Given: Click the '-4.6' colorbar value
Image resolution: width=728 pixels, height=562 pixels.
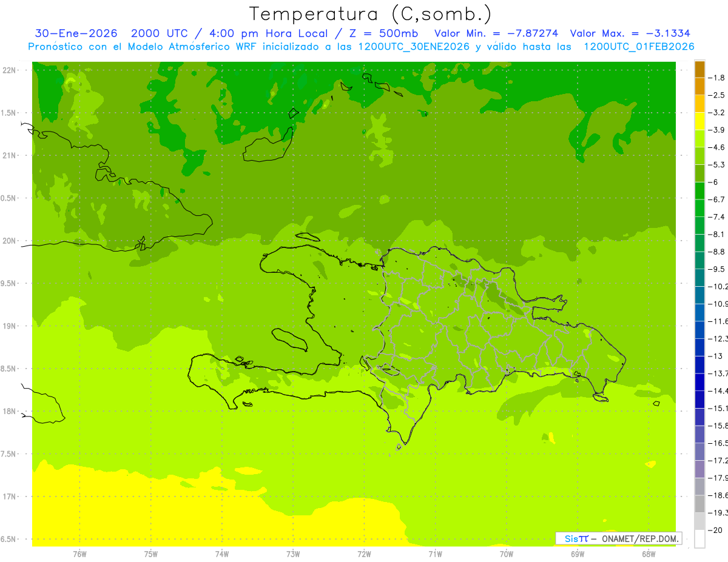Looking at the screenshot, I should click(717, 147).
